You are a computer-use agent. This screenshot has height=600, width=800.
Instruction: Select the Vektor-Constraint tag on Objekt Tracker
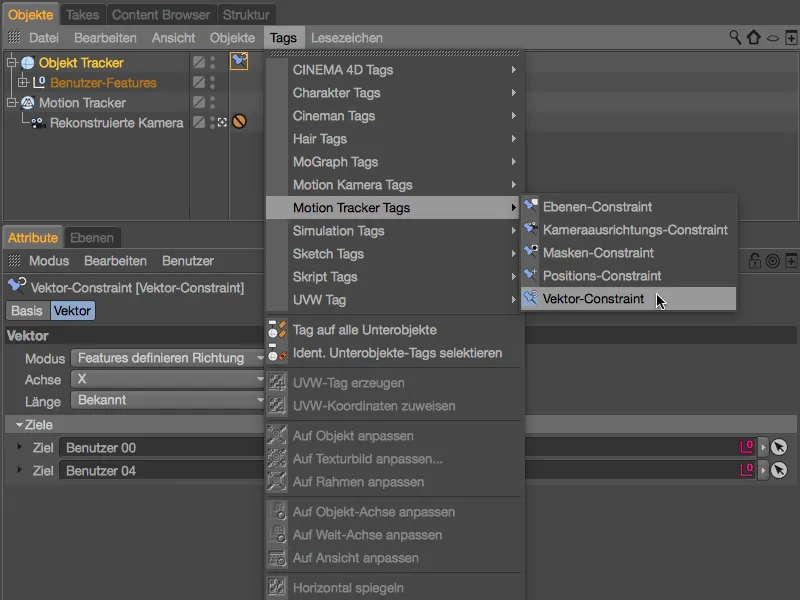click(x=239, y=61)
